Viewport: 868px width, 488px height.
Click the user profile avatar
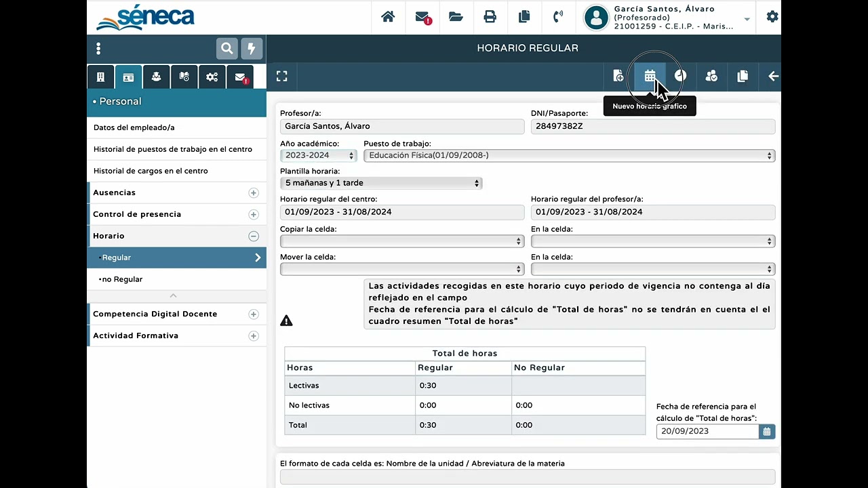coord(596,18)
